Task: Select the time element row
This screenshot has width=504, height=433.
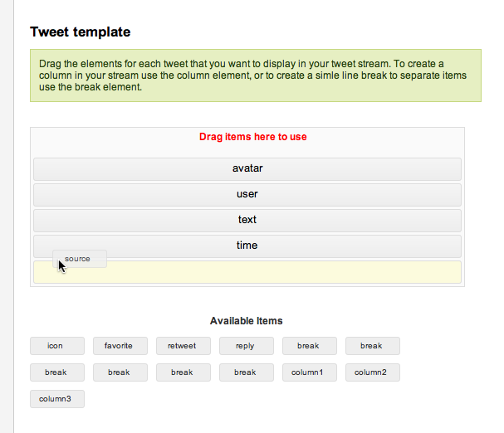Action: pos(247,246)
